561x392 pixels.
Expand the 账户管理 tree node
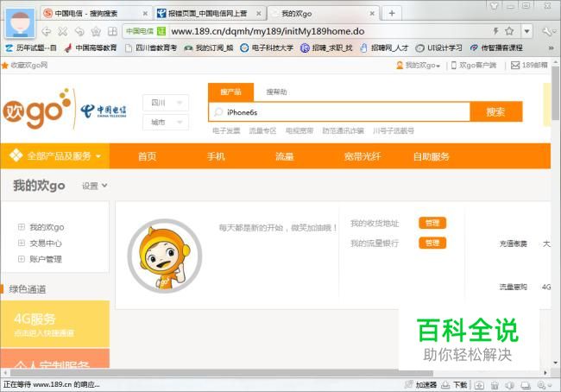(22, 259)
